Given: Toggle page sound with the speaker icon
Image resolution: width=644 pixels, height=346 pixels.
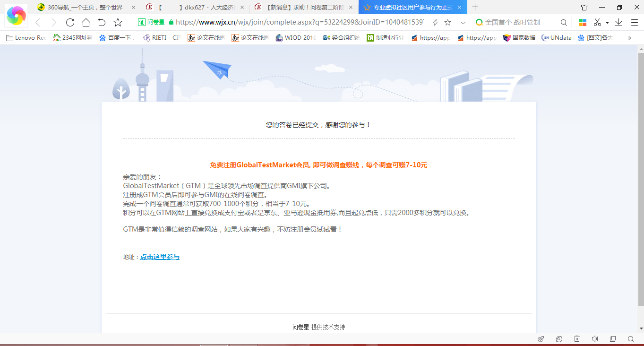Looking at the screenshot, I should pos(595,339).
